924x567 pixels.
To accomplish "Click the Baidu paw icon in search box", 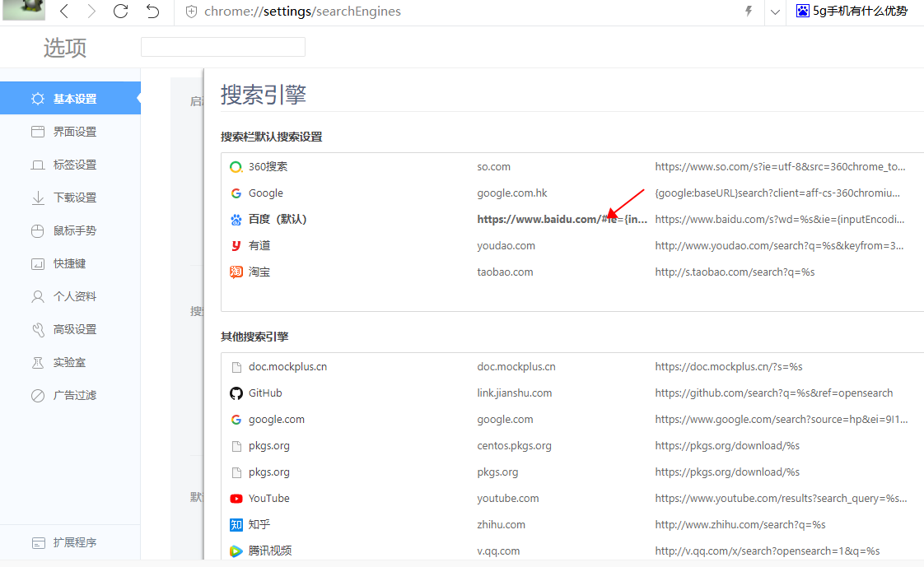I will tap(803, 11).
